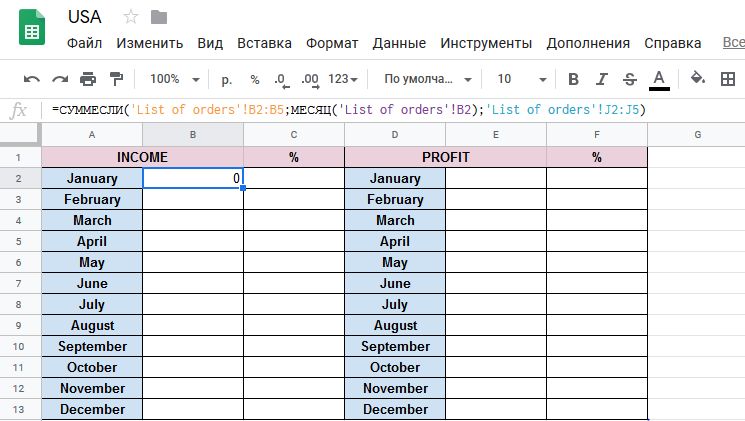Open the fill color picker
The height and width of the screenshot is (421, 745).
coord(697,78)
